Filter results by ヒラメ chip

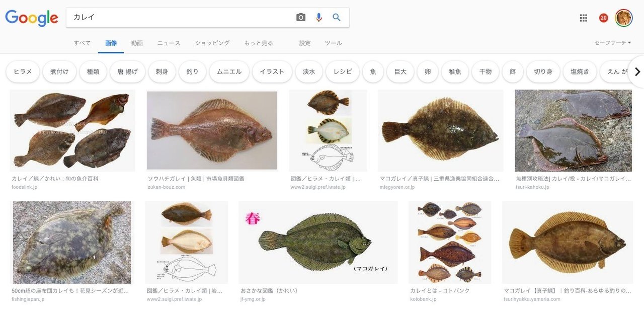pyautogui.click(x=23, y=72)
